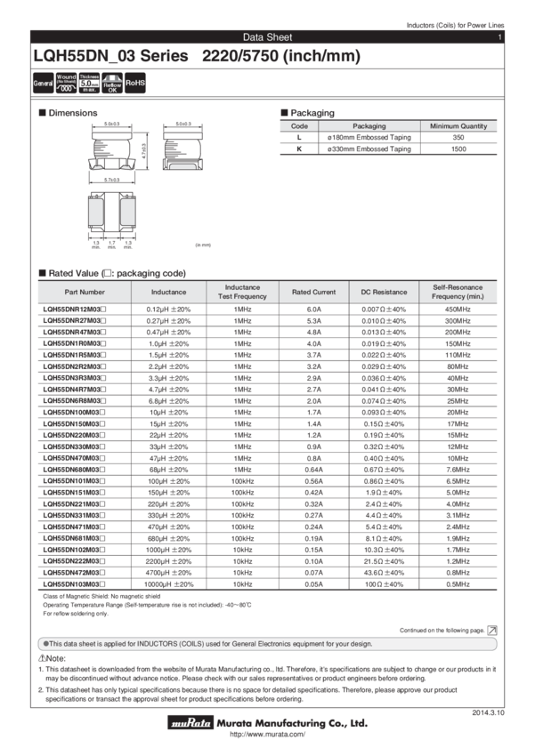Select part number LQH55DN2R2M03

tap(74, 366)
